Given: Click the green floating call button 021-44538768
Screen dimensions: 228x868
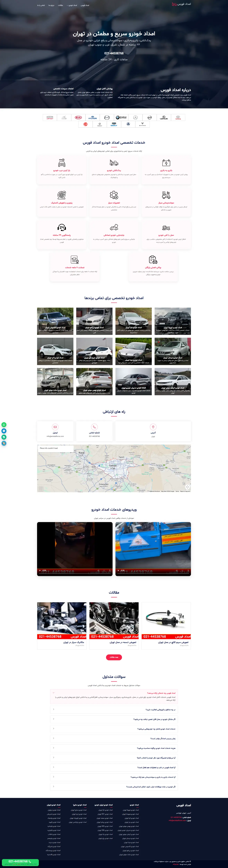Looking at the screenshot, I should point(20,862).
